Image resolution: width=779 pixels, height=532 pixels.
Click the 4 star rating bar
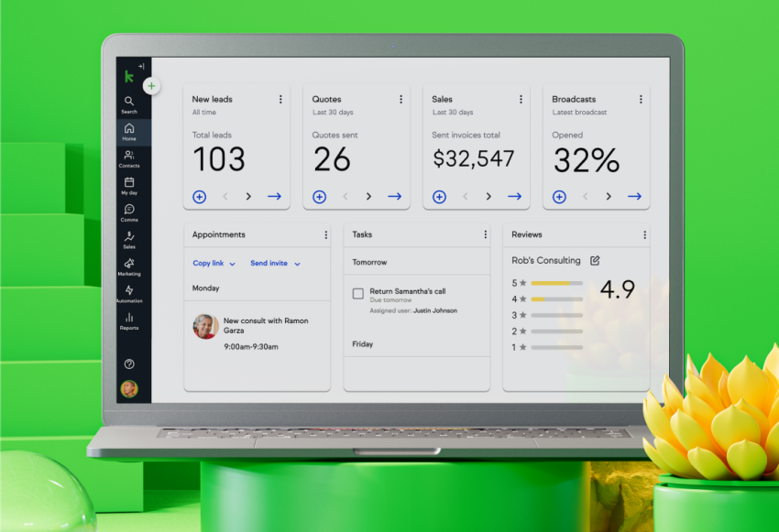[x=557, y=299]
